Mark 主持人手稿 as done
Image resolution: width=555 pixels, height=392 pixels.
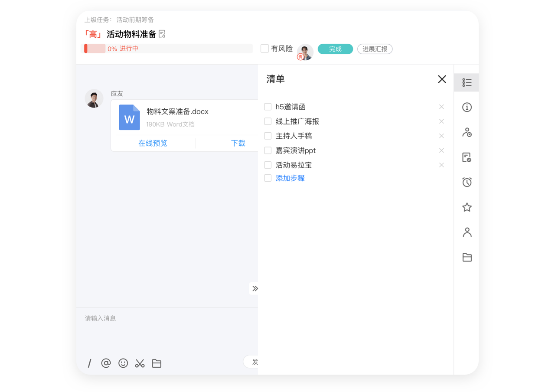(x=268, y=136)
